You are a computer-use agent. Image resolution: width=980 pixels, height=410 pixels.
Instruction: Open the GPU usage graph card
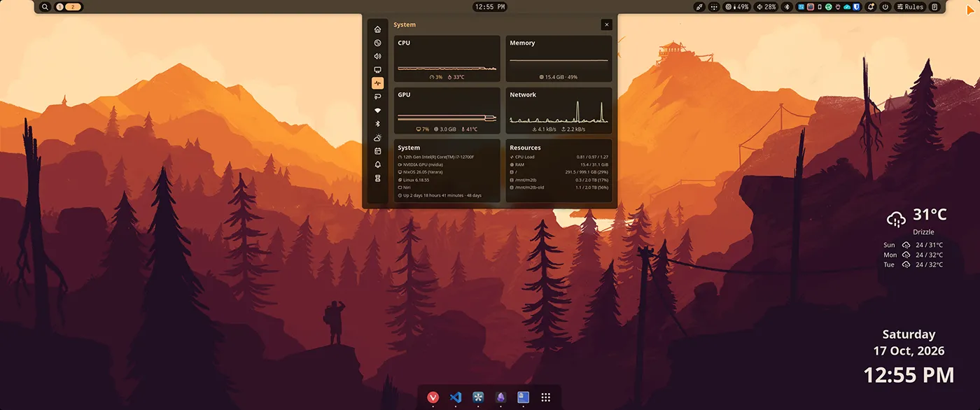tap(447, 111)
